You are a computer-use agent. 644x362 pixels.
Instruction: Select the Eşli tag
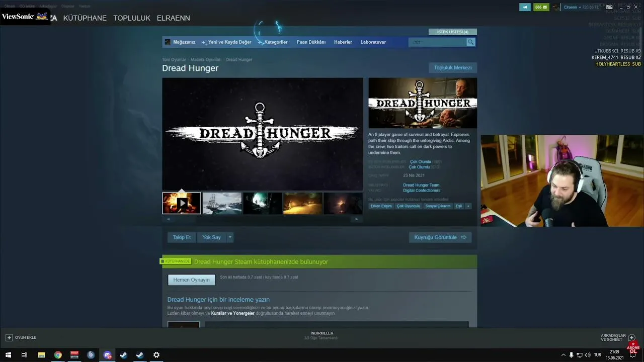459,206
